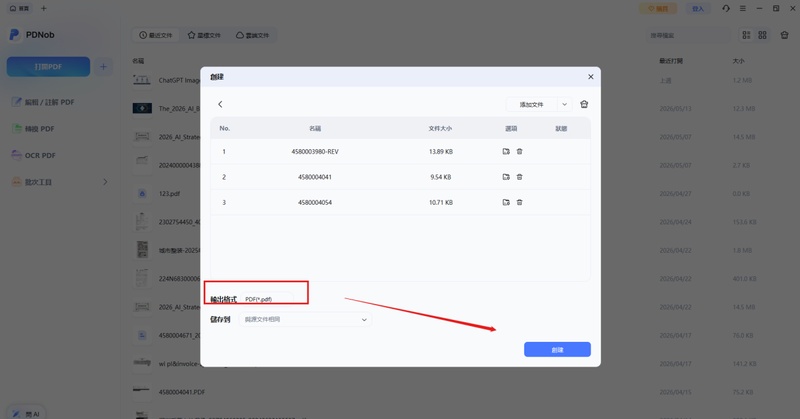Open folder icon for 4580004041 row

(x=506, y=177)
